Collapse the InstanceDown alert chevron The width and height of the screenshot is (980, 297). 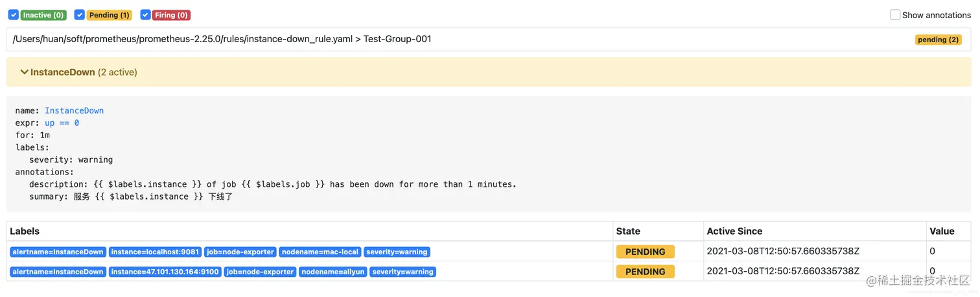(x=24, y=72)
